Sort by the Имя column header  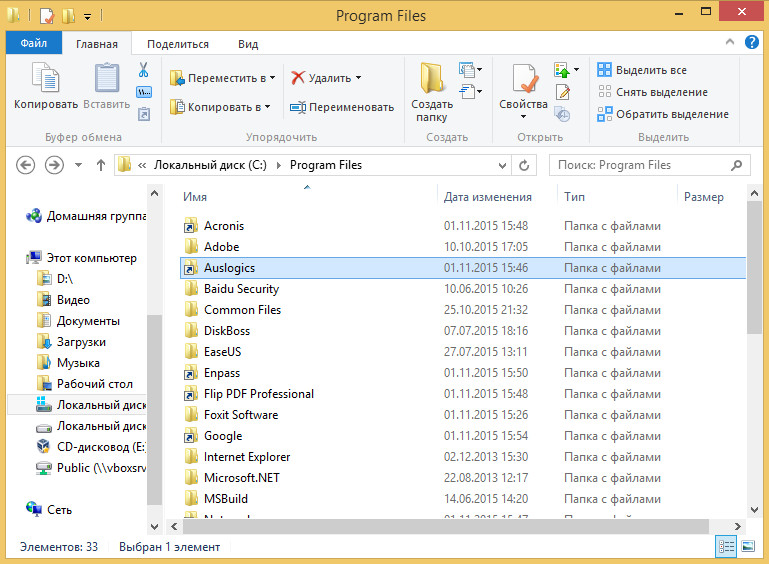[195, 197]
